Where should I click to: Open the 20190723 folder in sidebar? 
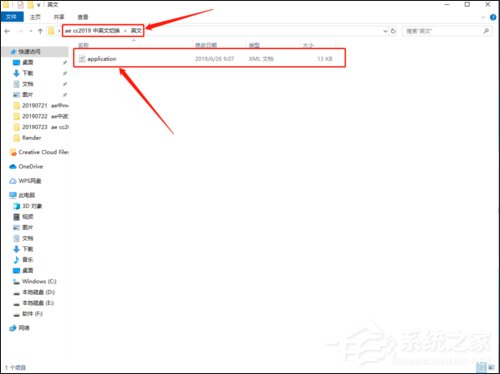click(x=41, y=127)
